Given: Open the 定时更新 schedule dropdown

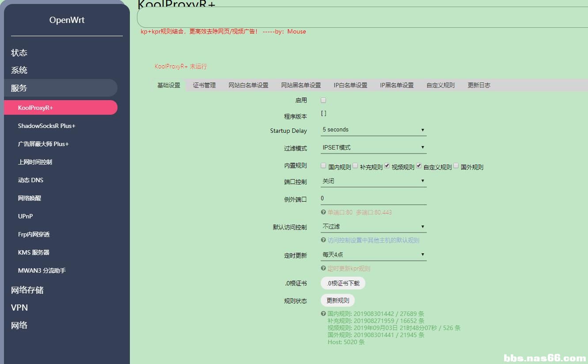Looking at the screenshot, I should (x=373, y=255).
